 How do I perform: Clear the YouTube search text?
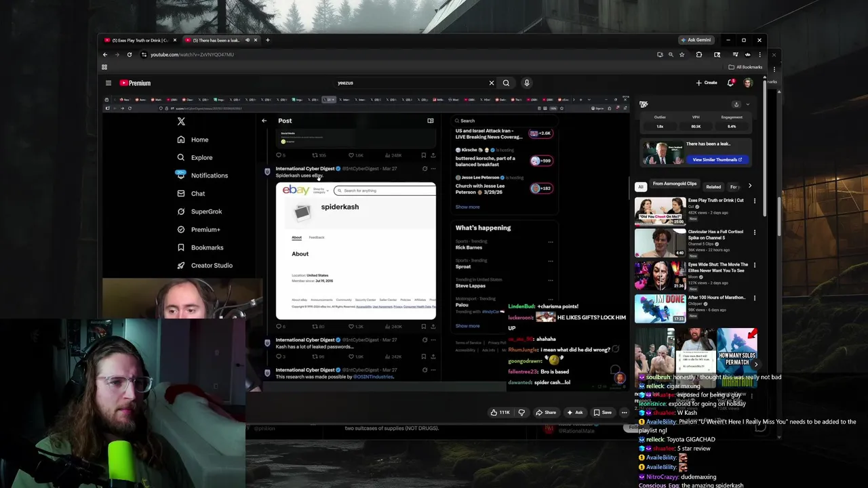[492, 83]
